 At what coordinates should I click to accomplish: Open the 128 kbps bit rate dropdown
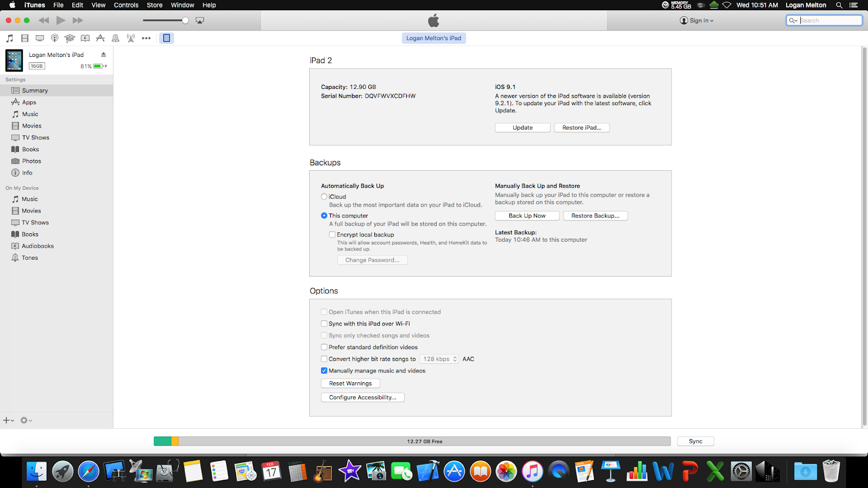[439, 359]
